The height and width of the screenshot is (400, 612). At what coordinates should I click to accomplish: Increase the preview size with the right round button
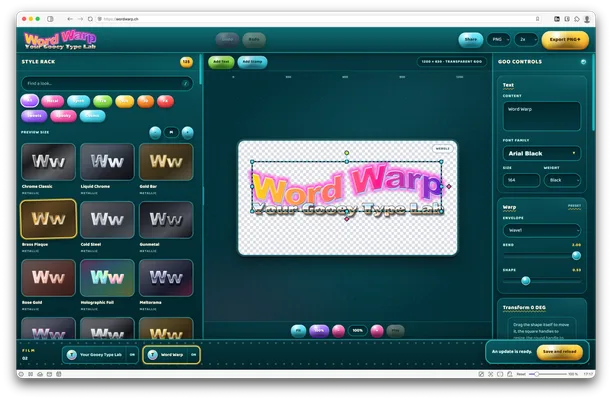(187, 133)
